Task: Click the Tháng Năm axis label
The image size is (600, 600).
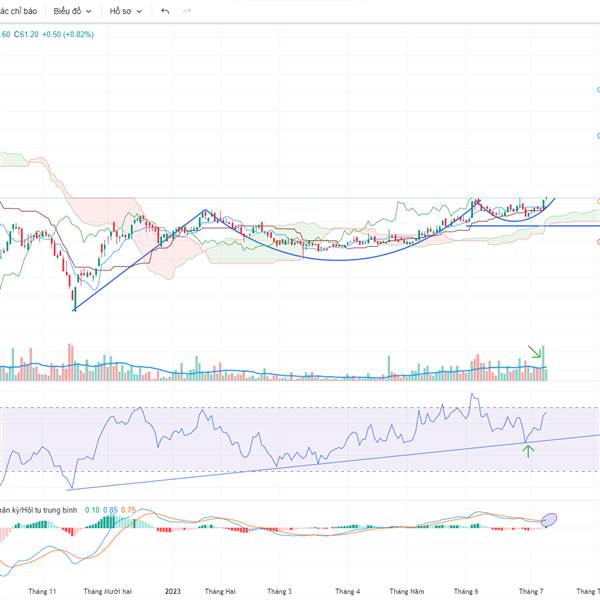Action: 407,591
